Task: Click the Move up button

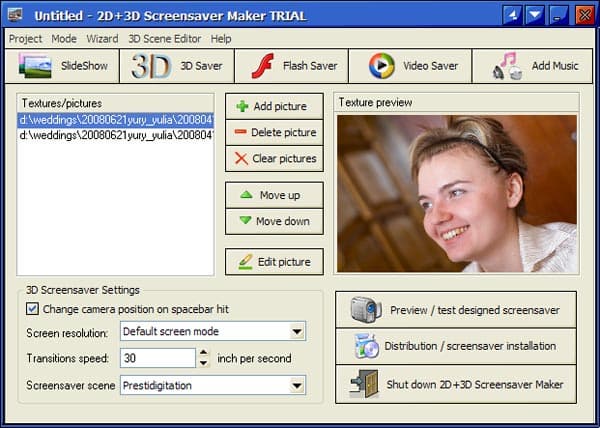Action: point(274,195)
